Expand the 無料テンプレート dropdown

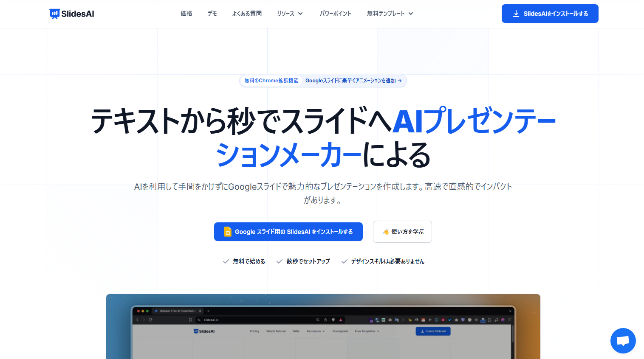(x=390, y=14)
